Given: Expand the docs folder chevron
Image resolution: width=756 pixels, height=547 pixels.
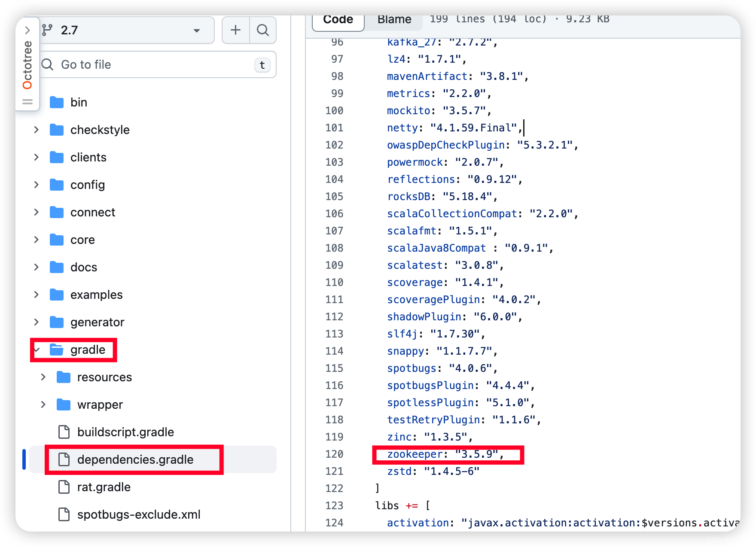Looking at the screenshot, I should click(x=37, y=267).
